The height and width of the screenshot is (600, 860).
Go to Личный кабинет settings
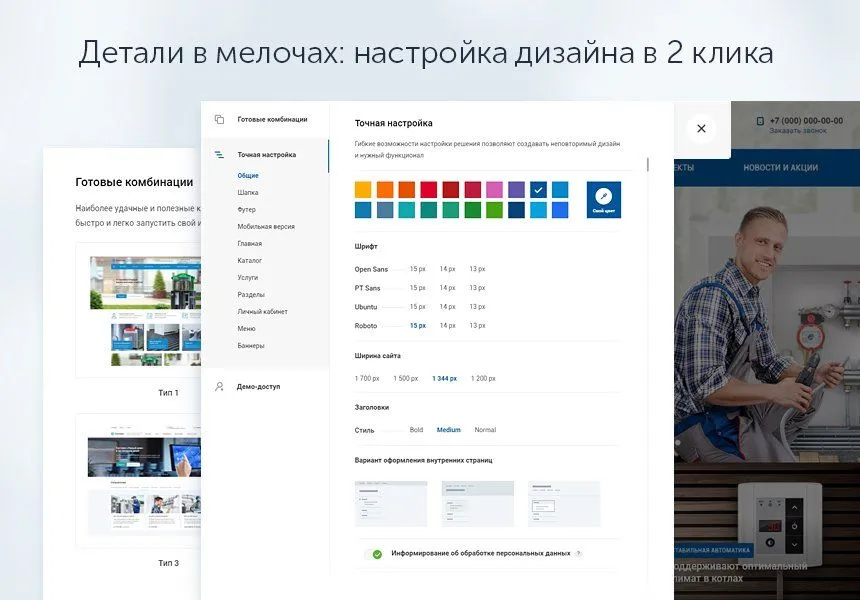262,311
